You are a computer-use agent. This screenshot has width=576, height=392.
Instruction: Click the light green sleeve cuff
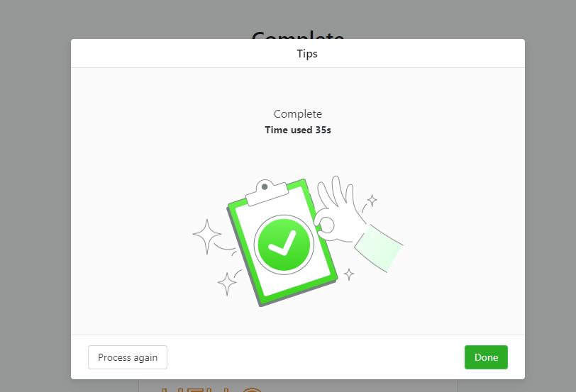(x=379, y=249)
